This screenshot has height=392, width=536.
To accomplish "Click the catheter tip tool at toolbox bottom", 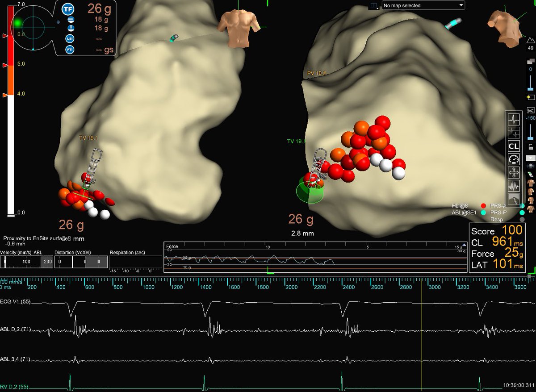I will (514, 199).
